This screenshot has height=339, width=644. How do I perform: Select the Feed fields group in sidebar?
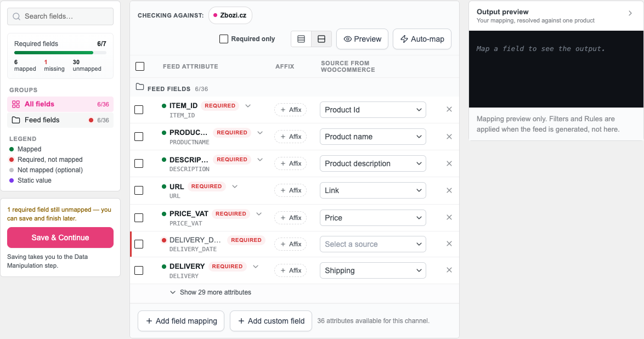(60, 120)
